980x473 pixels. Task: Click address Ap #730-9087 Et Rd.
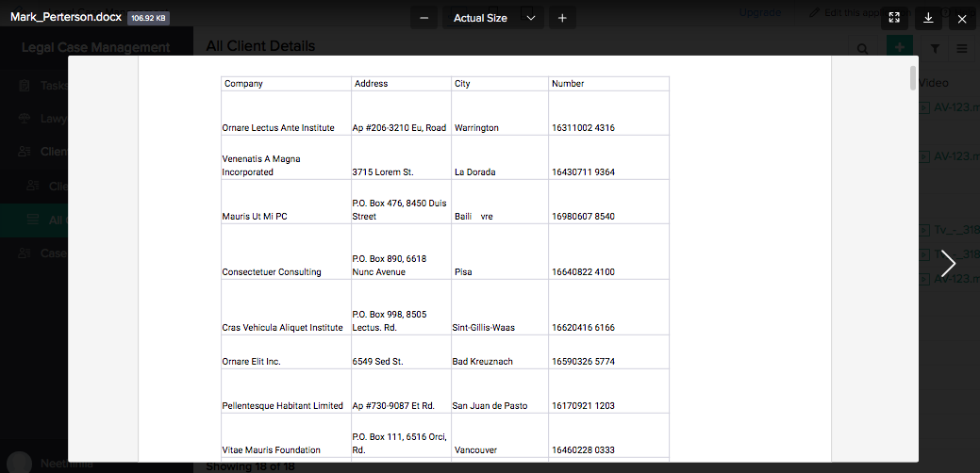pos(393,405)
